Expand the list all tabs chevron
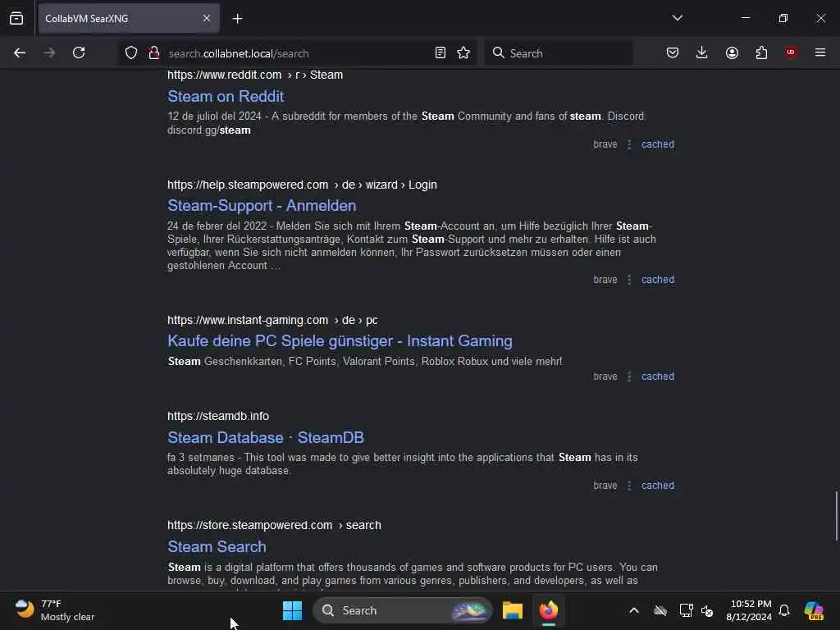The image size is (840, 630). point(677,18)
